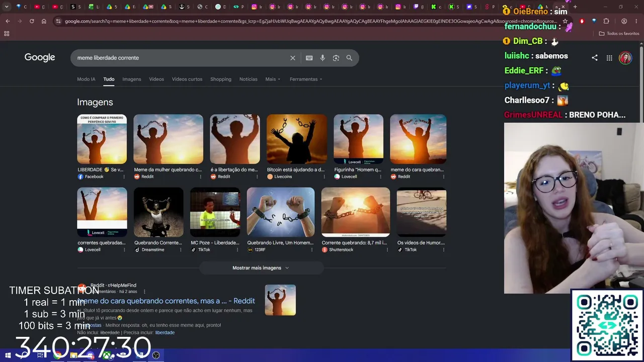Switch to the Imagens tab

[x=132, y=79]
